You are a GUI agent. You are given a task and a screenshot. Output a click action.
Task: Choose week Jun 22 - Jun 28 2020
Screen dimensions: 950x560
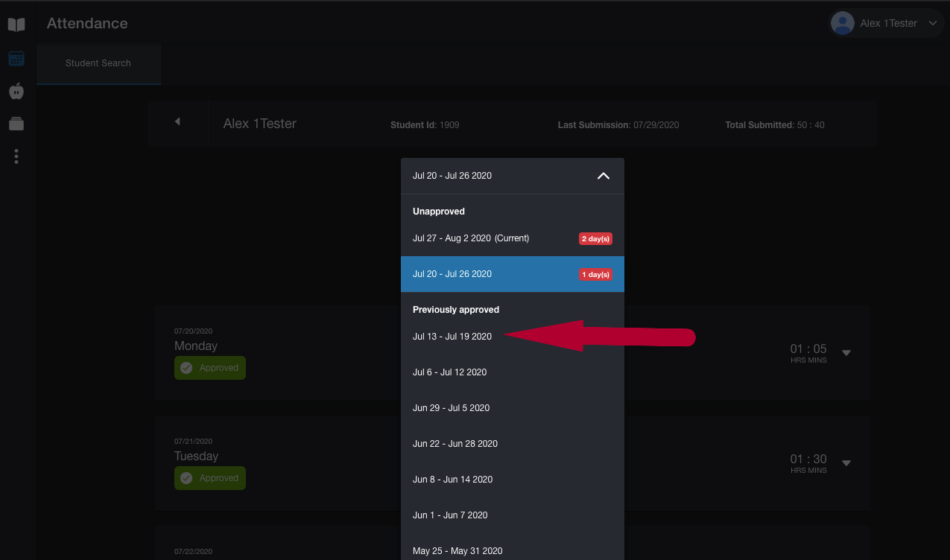pyautogui.click(x=513, y=444)
